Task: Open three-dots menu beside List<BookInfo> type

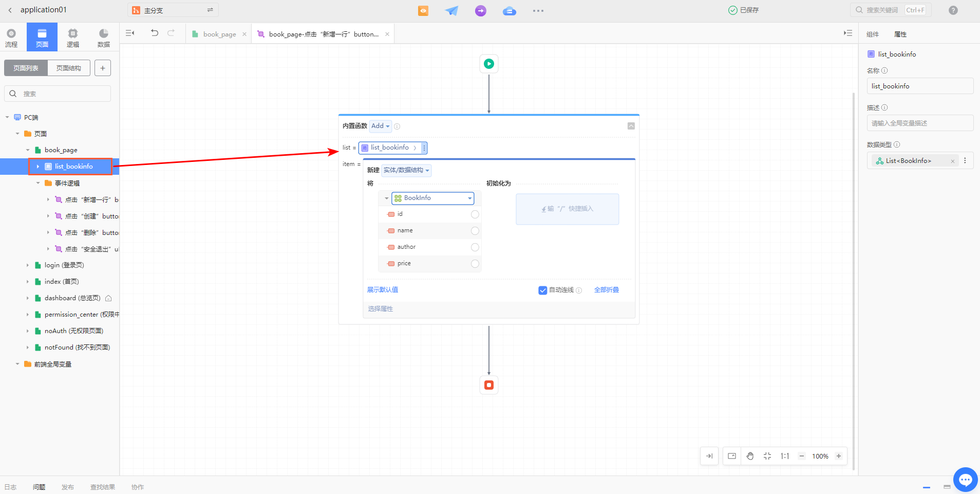Action: [965, 161]
